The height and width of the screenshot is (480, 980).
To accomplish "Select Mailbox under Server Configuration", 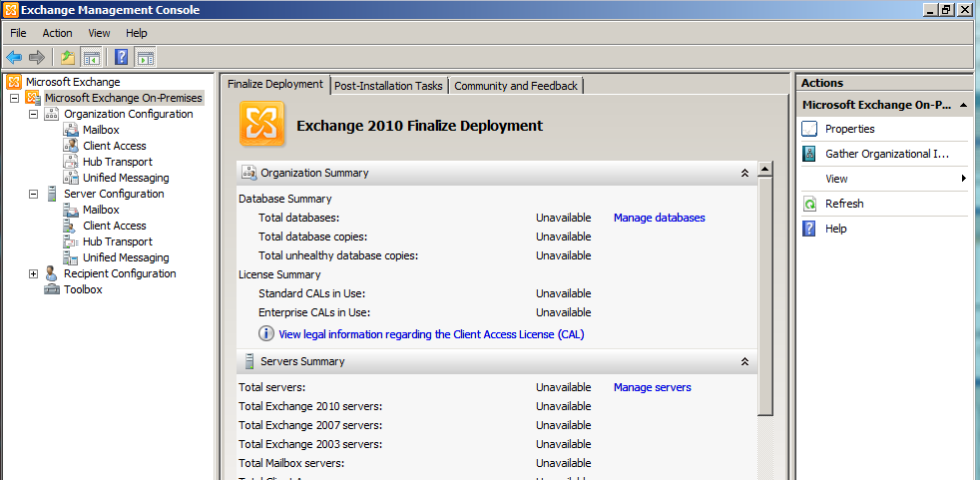I will tap(101, 210).
